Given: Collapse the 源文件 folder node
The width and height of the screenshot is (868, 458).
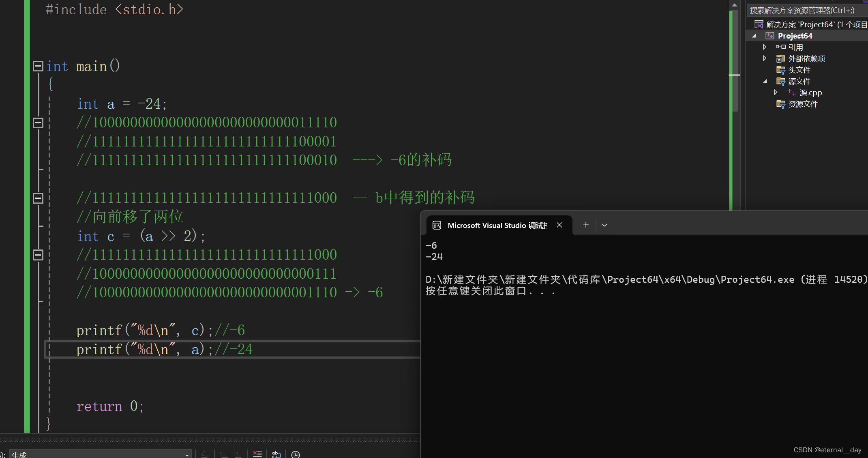Looking at the screenshot, I should pyautogui.click(x=765, y=81).
